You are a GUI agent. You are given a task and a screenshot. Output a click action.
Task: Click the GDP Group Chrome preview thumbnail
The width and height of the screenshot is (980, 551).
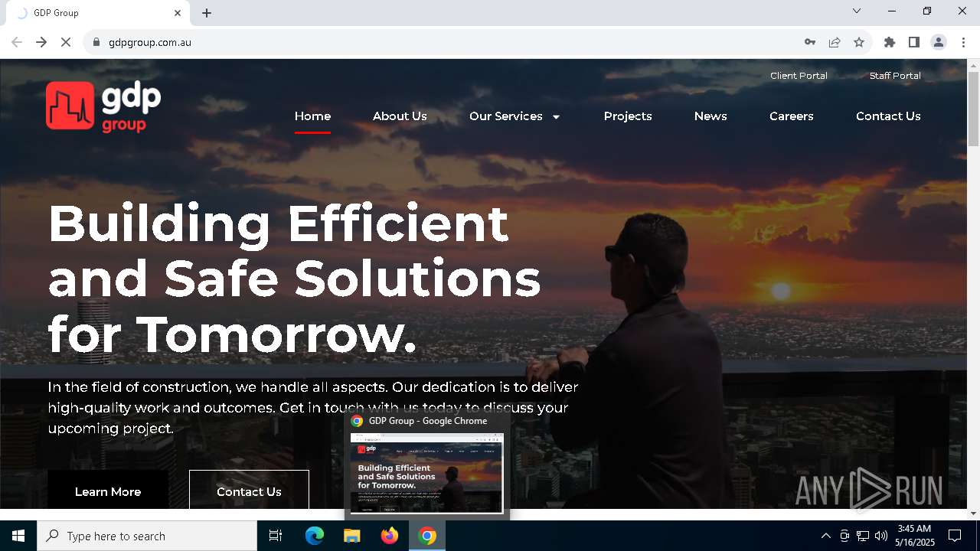coord(426,473)
